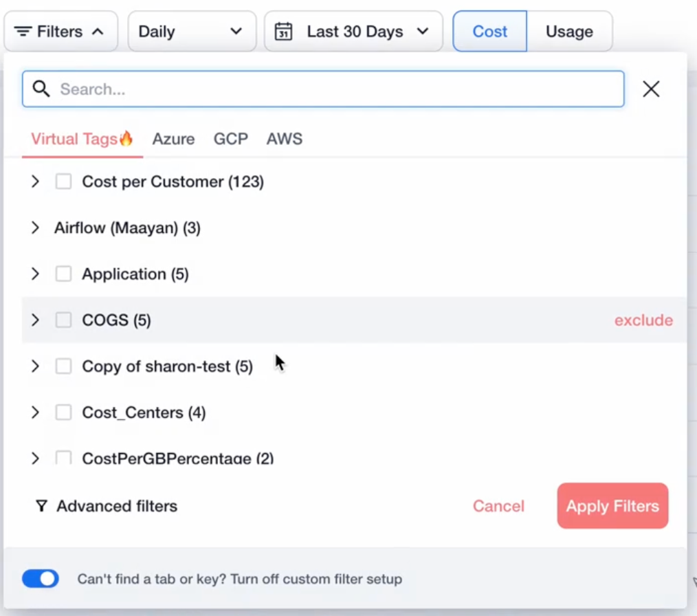Select the COGS checkbox
Viewport: 697px width, 616px height.
pyautogui.click(x=63, y=320)
